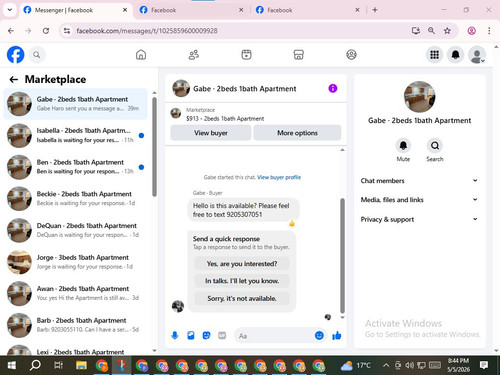
Task: Open the Facebook menu grid icon
Action: click(x=434, y=55)
